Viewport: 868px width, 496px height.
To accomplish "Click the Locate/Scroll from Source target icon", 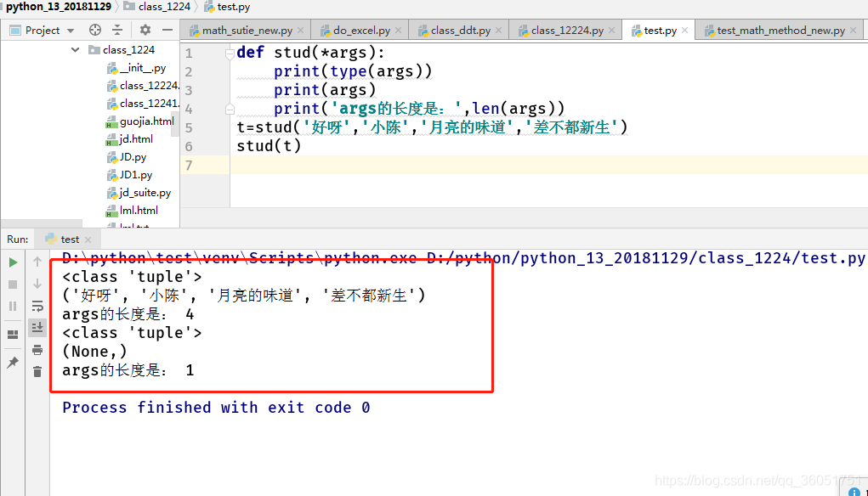I will pos(95,30).
